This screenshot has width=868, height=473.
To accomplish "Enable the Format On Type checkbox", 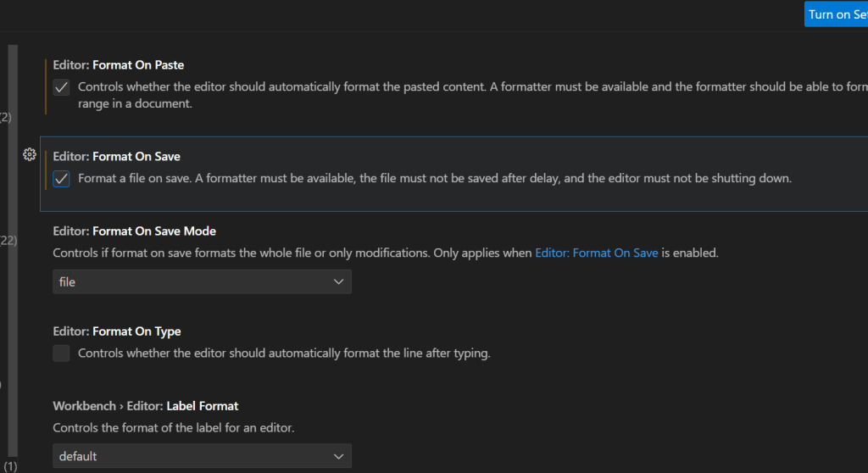I will point(61,353).
